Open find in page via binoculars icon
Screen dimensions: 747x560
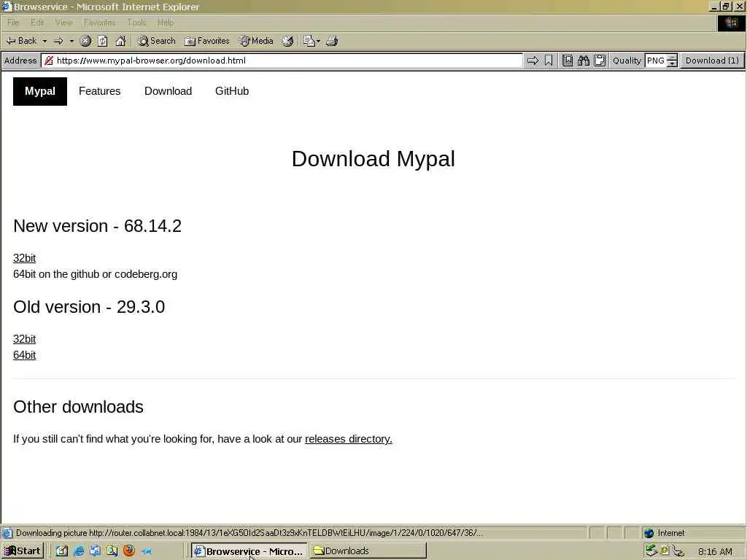[584, 61]
